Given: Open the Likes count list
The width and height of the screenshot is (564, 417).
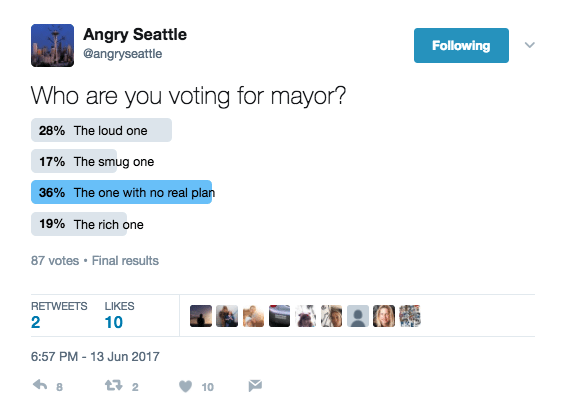Looking at the screenshot, I should pyautogui.click(x=119, y=315).
